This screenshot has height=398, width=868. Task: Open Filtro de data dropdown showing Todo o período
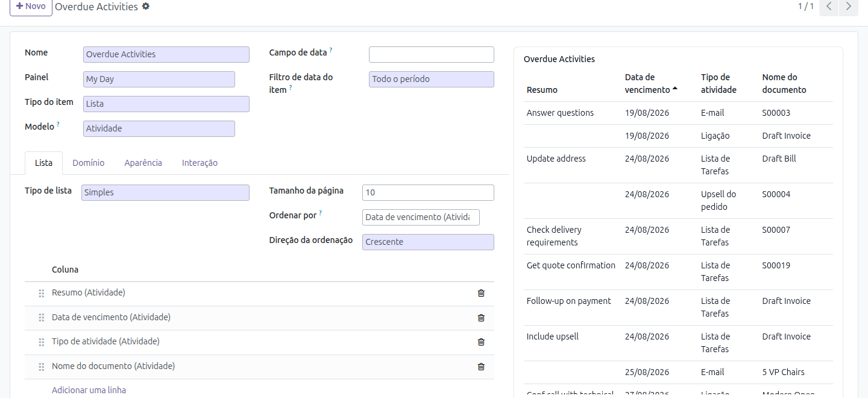point(432,79)
